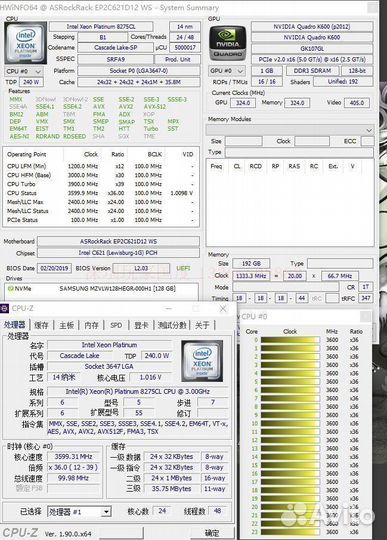Screen dimensions: 387x540
Task: Click the CPU Turbo 3900.0 MHz row
Action: pos(101,184)
